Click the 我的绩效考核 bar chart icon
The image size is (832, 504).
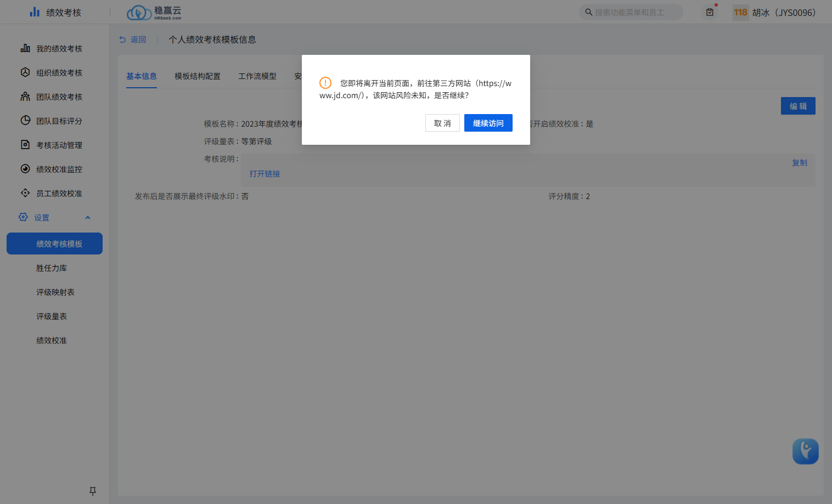pyautogui.click(x=25, y=48)
